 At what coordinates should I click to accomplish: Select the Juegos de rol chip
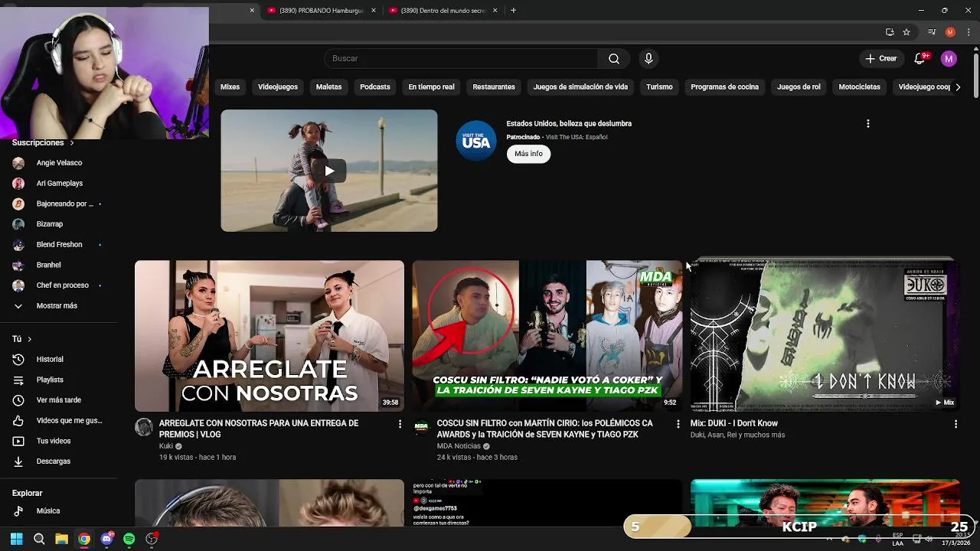[799, 87]
